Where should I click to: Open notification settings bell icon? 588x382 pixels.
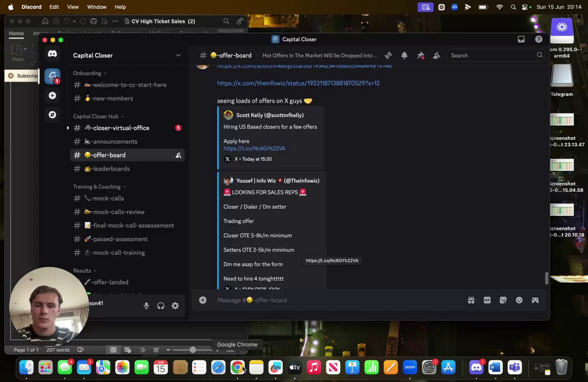pyautogui.click(x=404, y=55)
